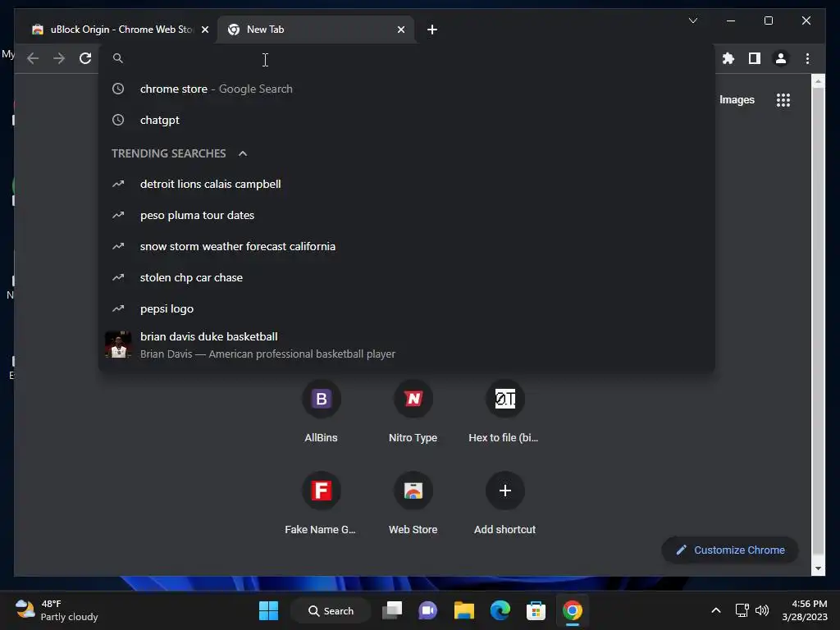Open Chrome's three-dot menu
The image size is (840, 630).
pos(807,58)
